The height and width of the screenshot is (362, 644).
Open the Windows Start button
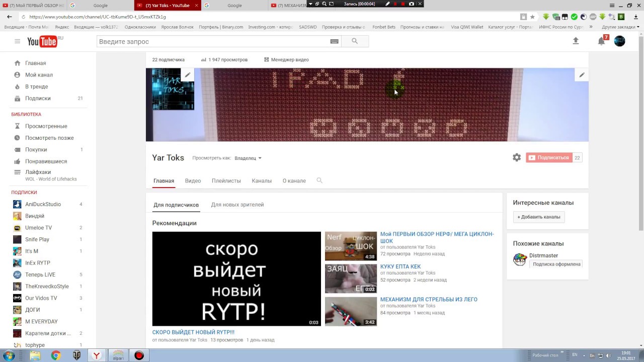click(x=9, y=355)
